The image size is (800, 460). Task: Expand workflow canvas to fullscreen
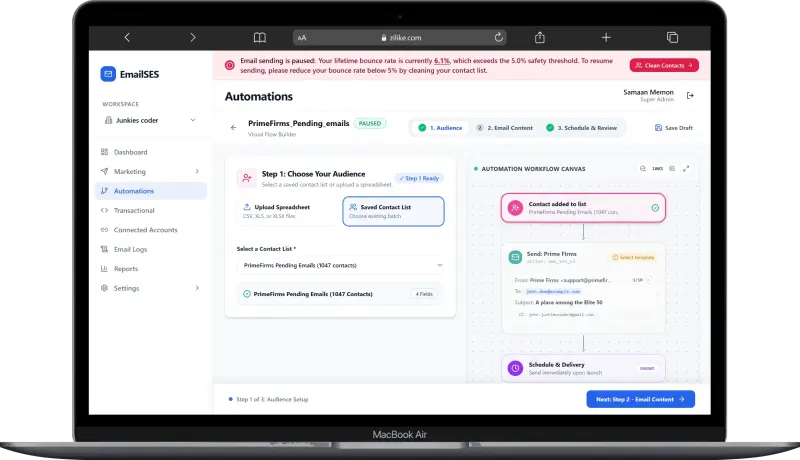click(x=686, y=169)
